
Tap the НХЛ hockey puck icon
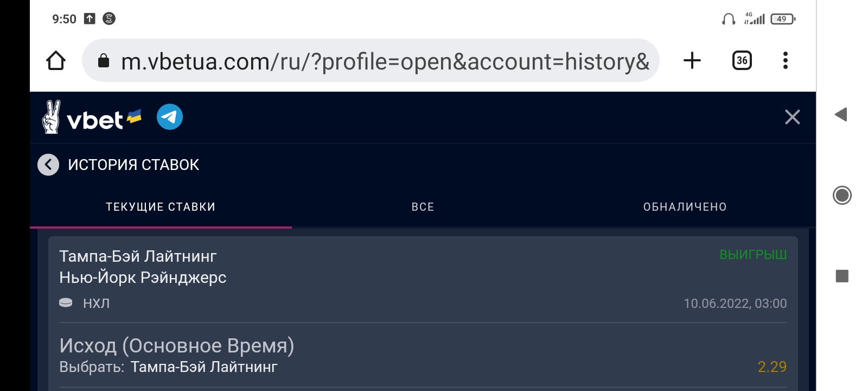(66, 303)
